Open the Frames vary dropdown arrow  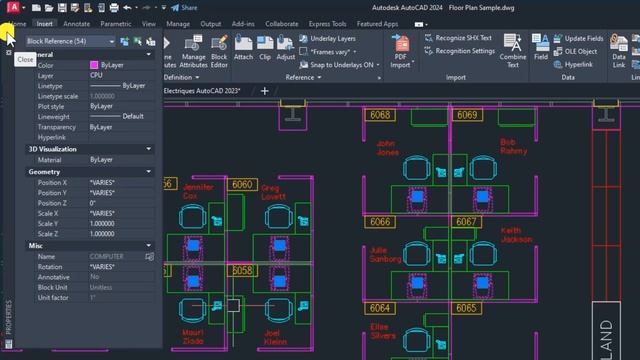(x=354, y=52)
